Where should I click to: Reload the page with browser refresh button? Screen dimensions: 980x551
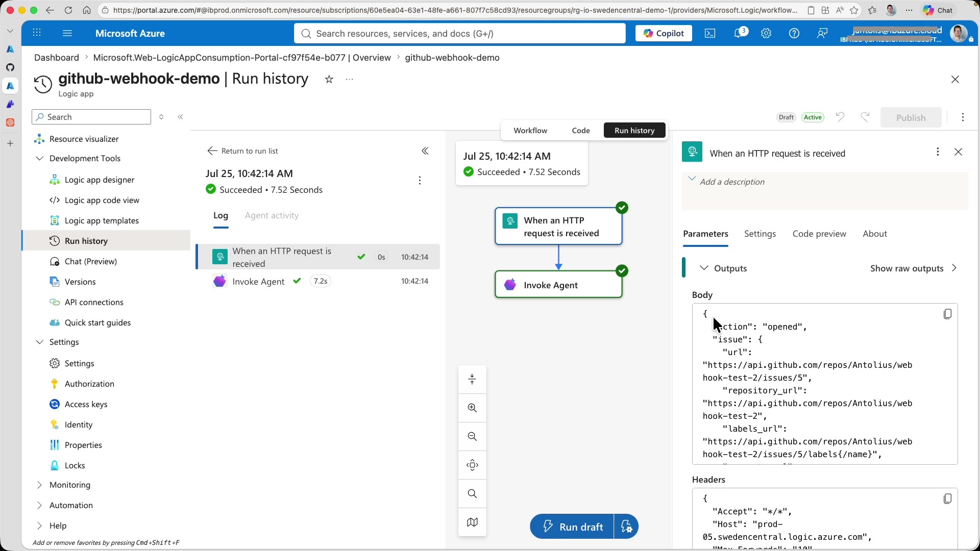click(x=68, y=10)
